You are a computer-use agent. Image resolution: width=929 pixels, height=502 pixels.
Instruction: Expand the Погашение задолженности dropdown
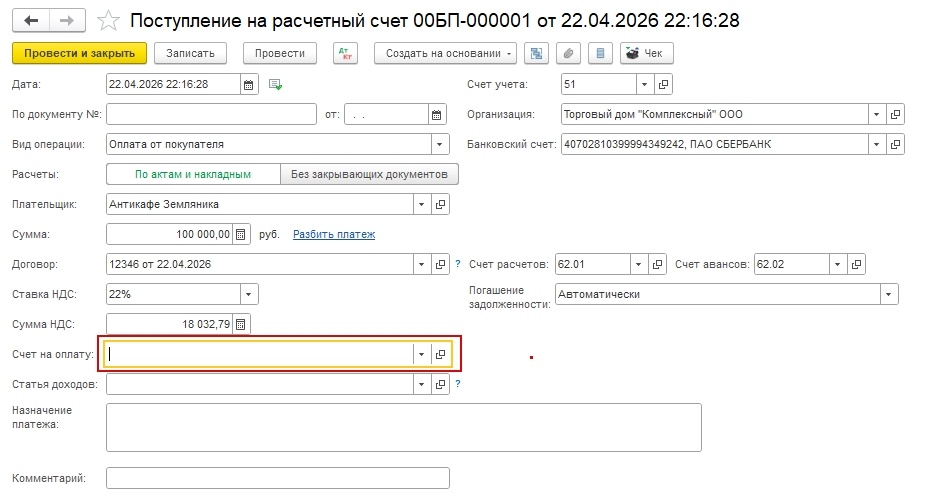click(x=889, y=294)
